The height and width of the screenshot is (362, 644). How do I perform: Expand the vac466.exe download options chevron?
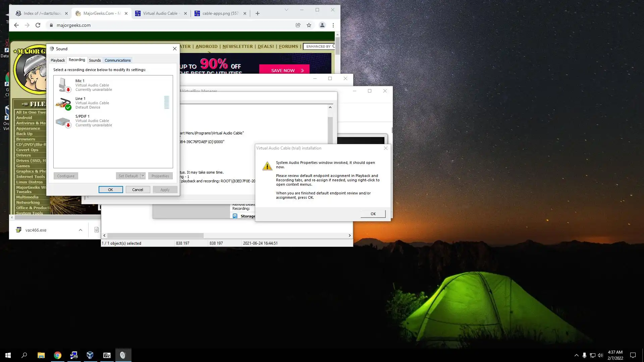point(80,230)
